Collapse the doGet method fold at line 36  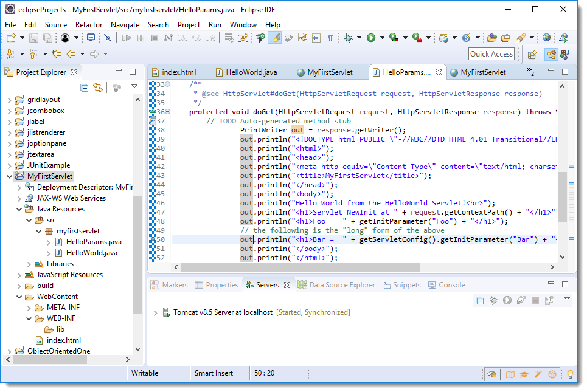168,111
